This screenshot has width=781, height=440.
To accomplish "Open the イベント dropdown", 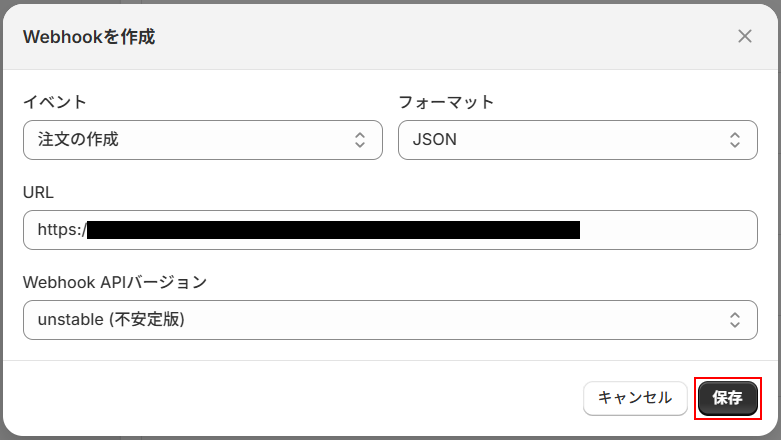I will tap(202, 140).
